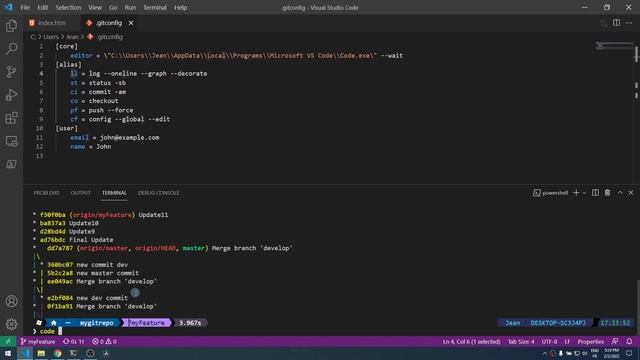Click Users breadcrumb segment
This screenshot has width=640, height=360.
[51, 37]
